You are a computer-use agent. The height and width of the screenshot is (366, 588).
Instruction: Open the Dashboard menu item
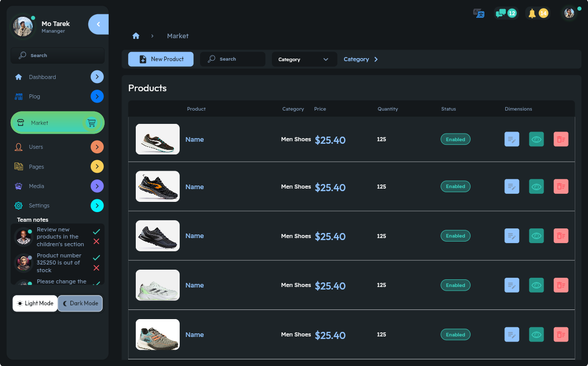point(42,77)
